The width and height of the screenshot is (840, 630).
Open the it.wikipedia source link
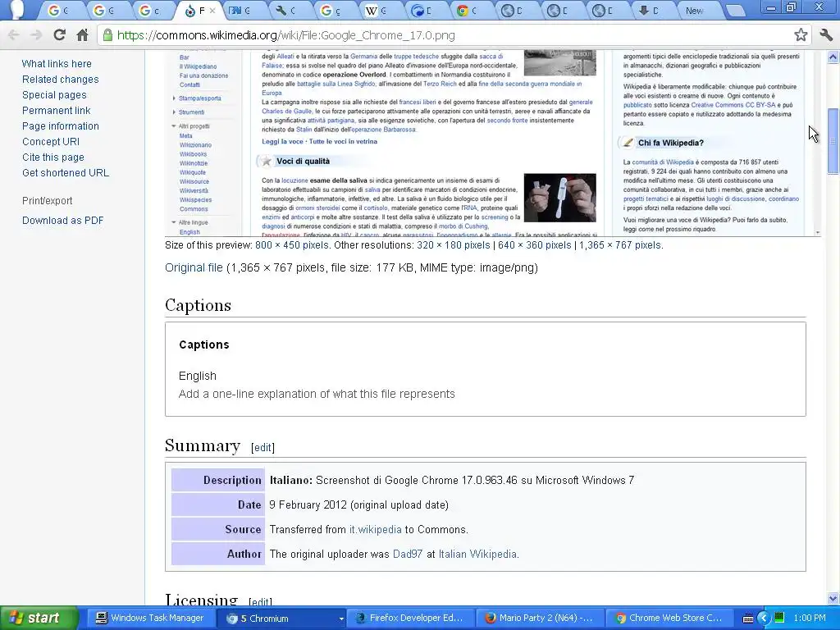(x=375, y=529)
